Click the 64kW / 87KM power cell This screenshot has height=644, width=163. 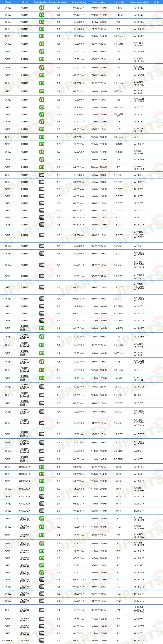click(x=99, y=22)
